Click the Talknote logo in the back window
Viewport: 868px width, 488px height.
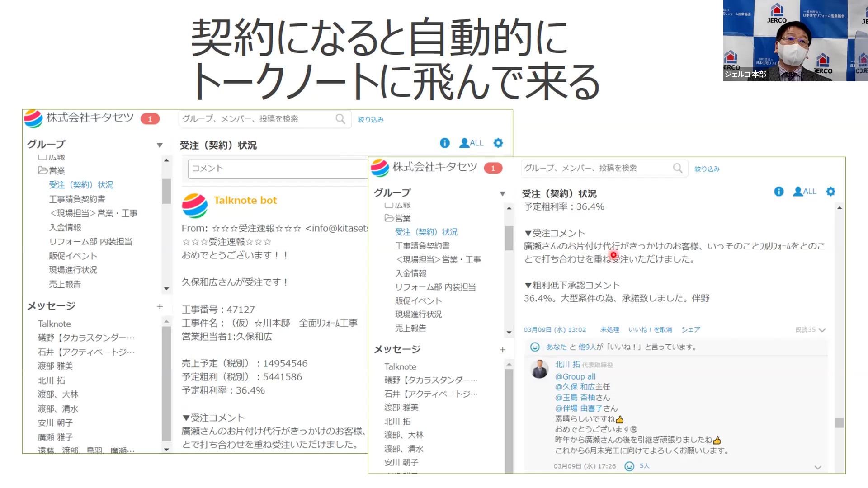(x=33, y=119)
